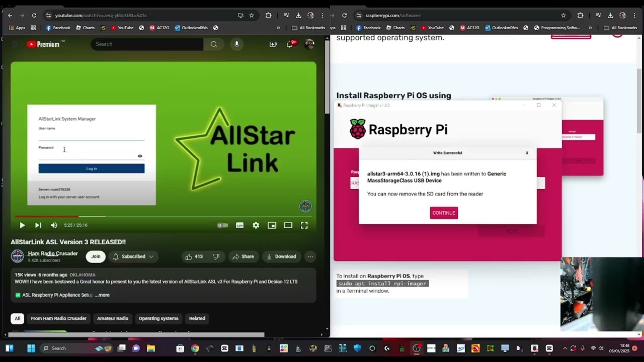
Task: Select the Amateur Radio chip
Action: (x=113, y=318)
